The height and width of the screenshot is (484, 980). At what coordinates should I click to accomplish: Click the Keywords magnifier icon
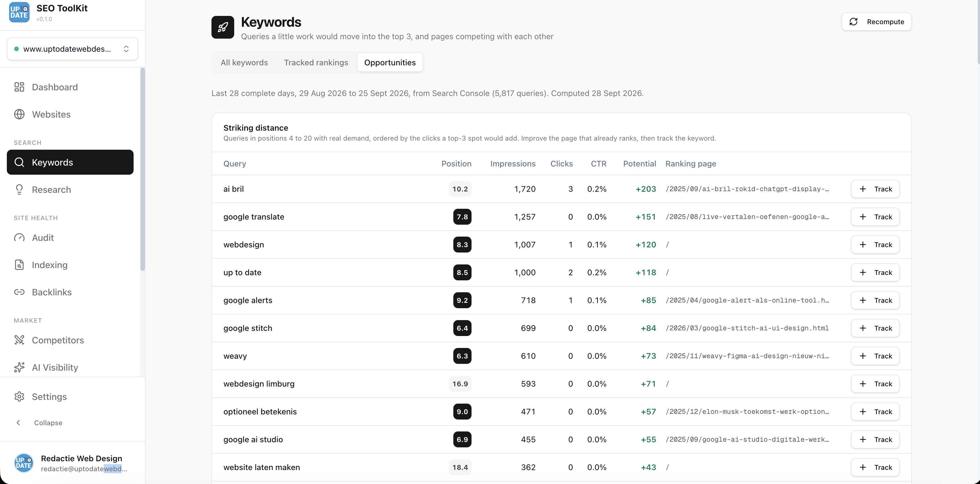click(19, 162)
